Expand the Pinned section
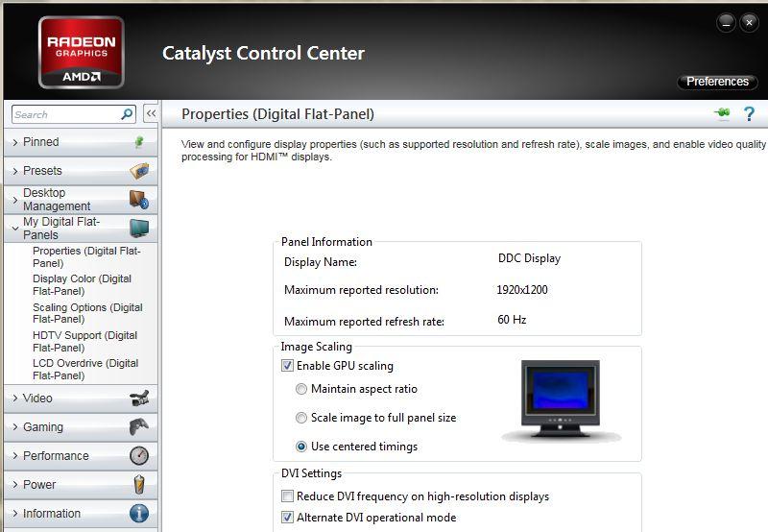The width and height of the screenshot is (768, 532). pos(41,142)
